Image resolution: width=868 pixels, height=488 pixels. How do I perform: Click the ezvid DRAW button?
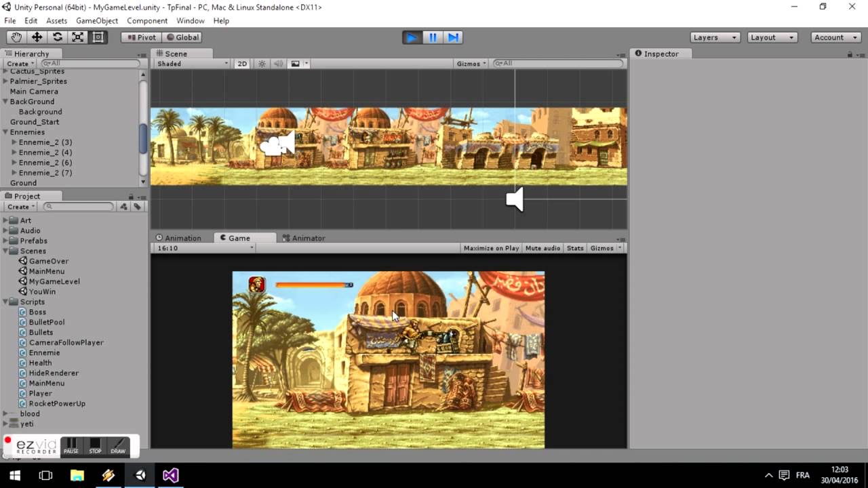(x=118, y=446)
